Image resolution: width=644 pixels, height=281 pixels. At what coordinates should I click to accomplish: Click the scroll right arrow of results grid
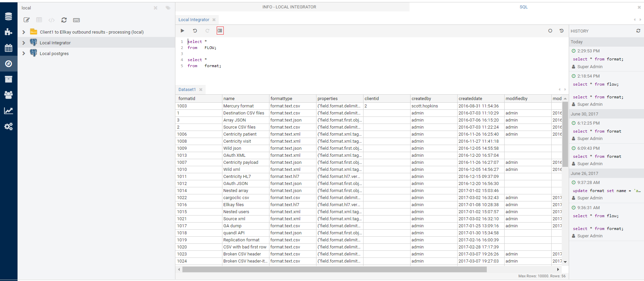tap(558, 269)
